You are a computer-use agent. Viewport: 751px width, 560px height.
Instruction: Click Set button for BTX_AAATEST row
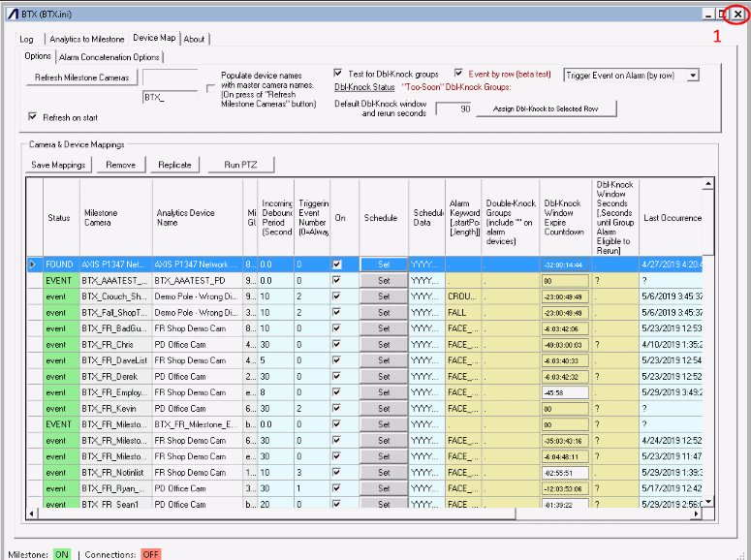coord(384,281)
